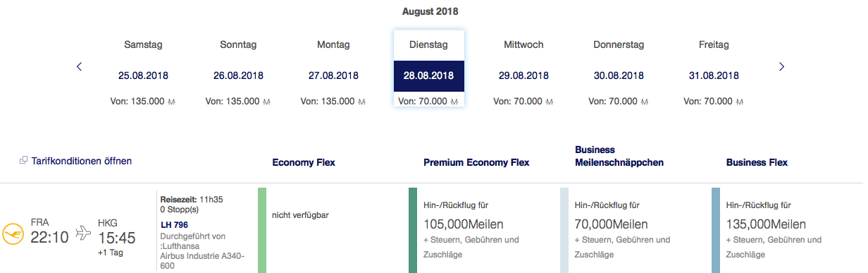This screenshot has width=868, height=273.
Task: Click the Business Flex column header
Action: point(757,162)
